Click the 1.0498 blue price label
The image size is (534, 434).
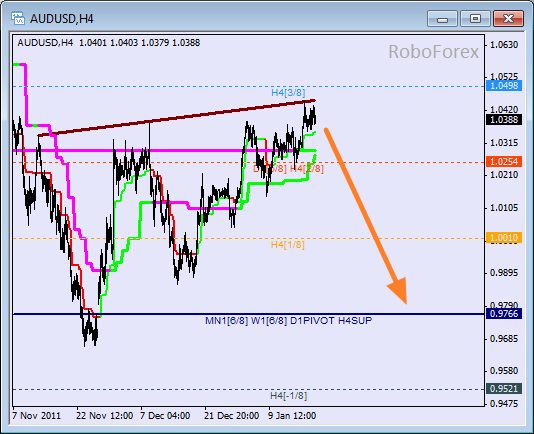[504, 85]
